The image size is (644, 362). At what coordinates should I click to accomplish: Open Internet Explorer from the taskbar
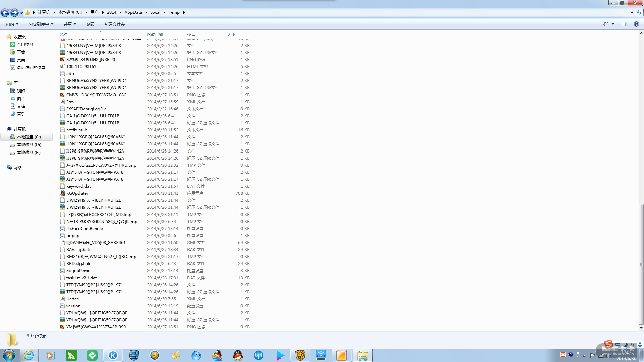pos(29,355)
